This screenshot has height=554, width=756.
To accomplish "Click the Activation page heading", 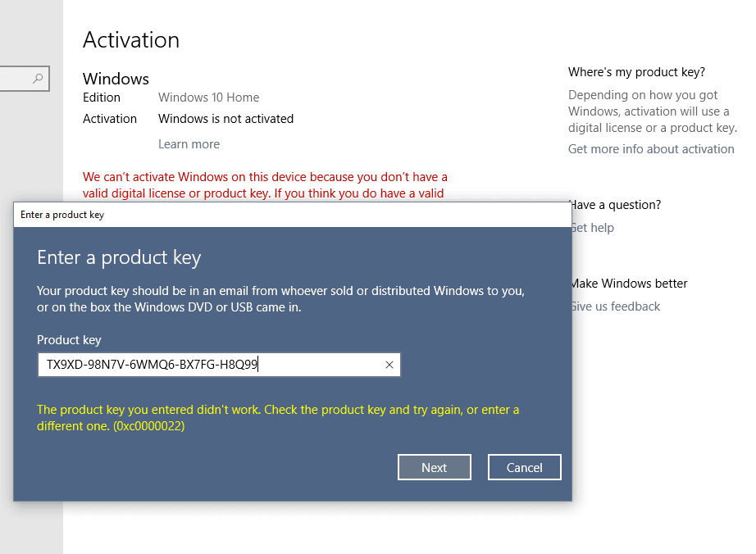I will coord(131,39).
